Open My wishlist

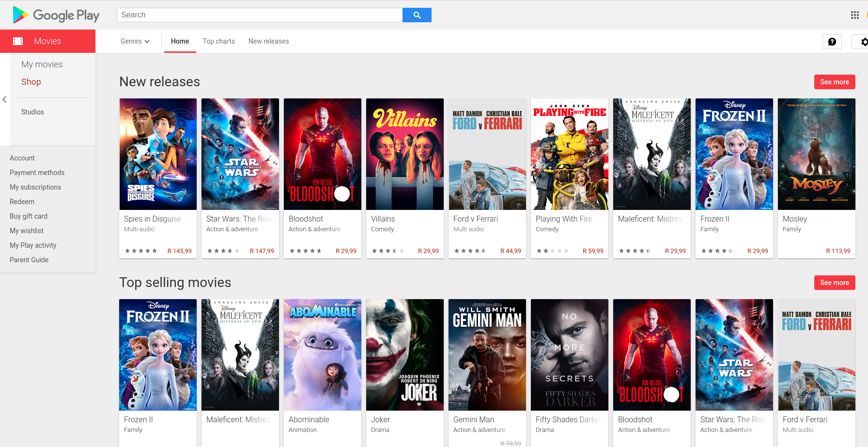pyautogui.click(x=27, y=231)
